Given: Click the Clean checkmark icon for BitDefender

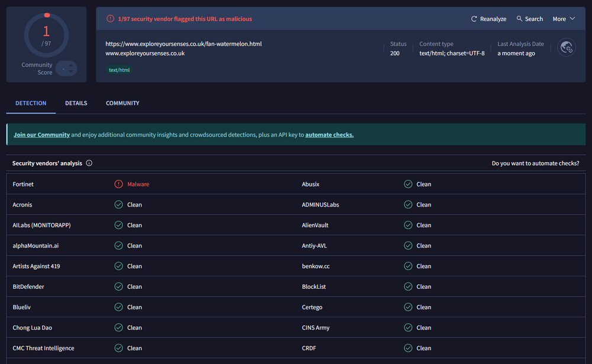Looking at the screenshot, I should click(118, 286).
